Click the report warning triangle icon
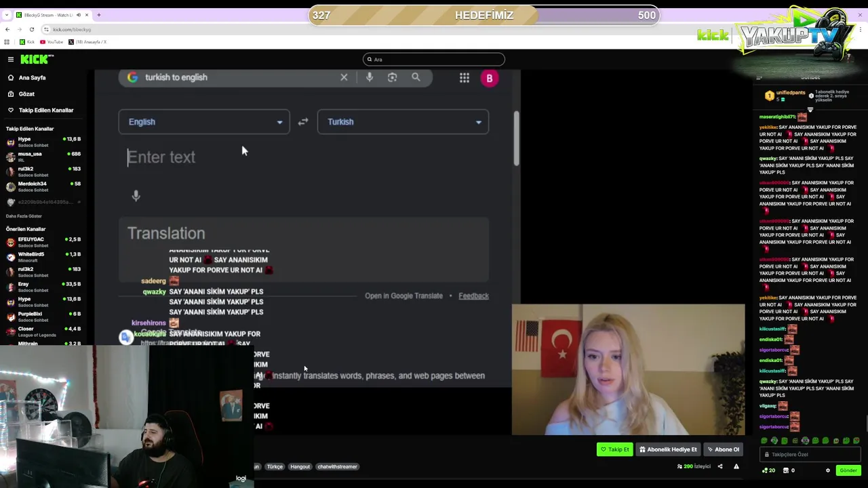The height and width of the screenshot is (488, 868). click(x=736, y=467)
